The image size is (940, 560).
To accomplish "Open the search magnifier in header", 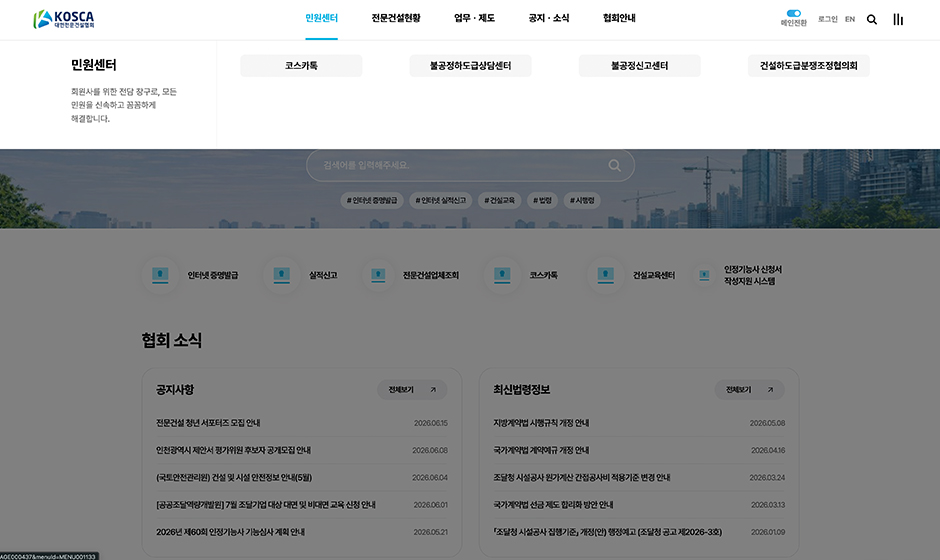I will point(872,20).
